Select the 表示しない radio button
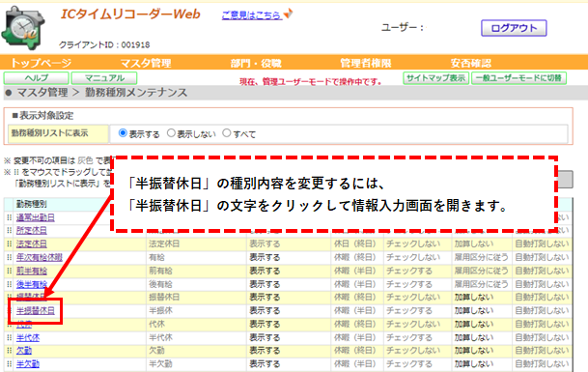This screenshot has width=588, height=372. click(x=171, y=133)
